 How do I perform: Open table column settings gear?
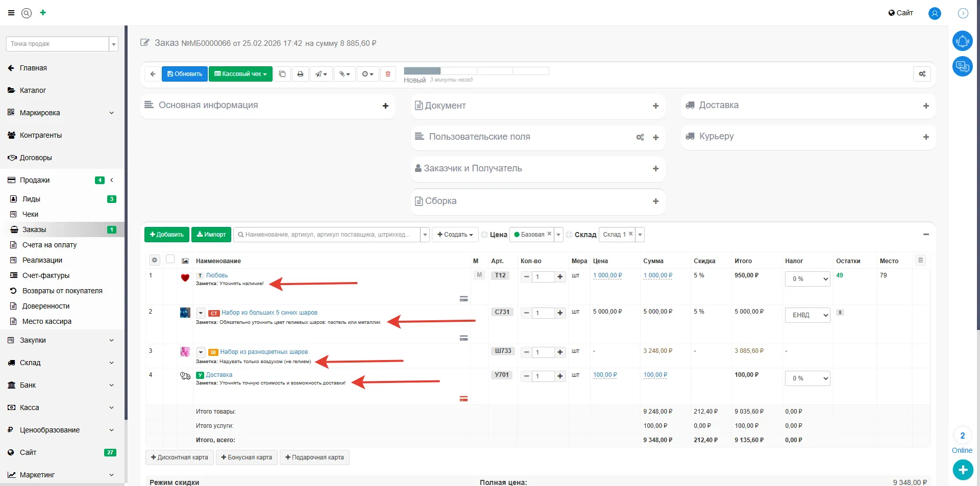[x=154, y=260]
